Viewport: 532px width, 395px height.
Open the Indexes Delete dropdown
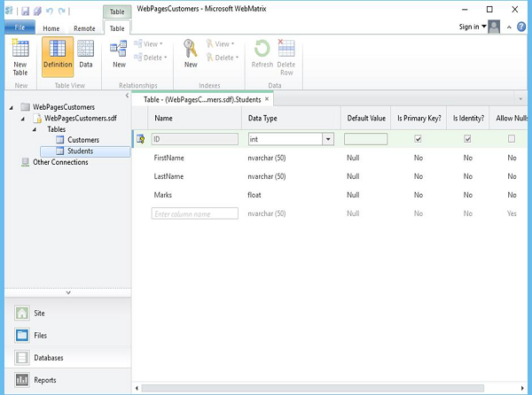coord(224,58)
